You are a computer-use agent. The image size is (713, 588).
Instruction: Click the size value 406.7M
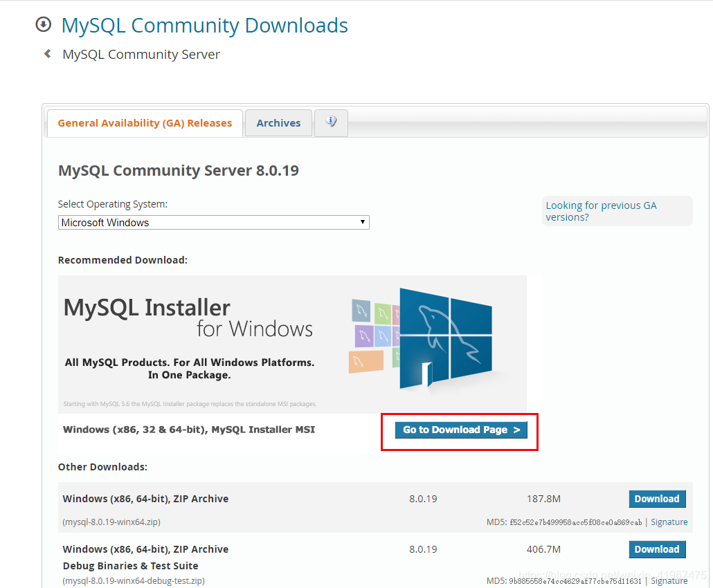pos(543,549)
